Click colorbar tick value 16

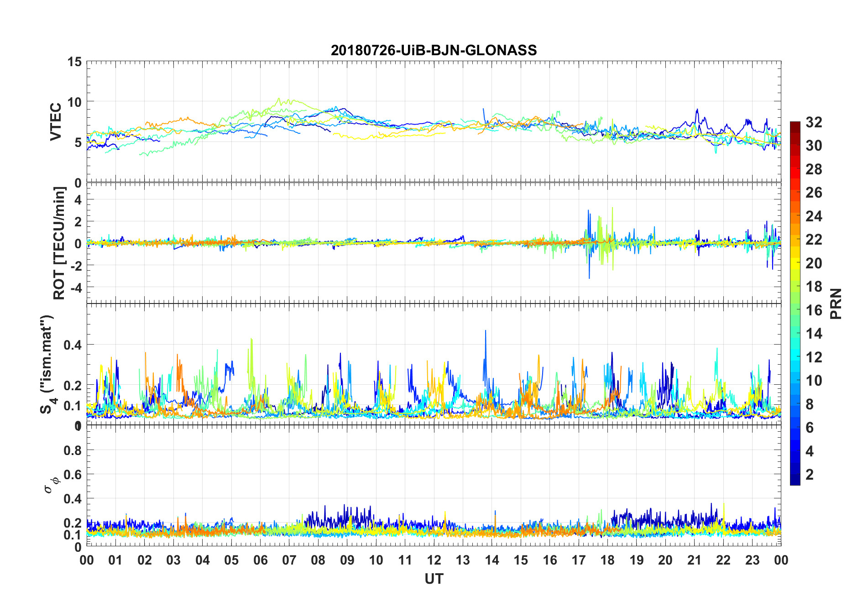(x=814, y=310)
